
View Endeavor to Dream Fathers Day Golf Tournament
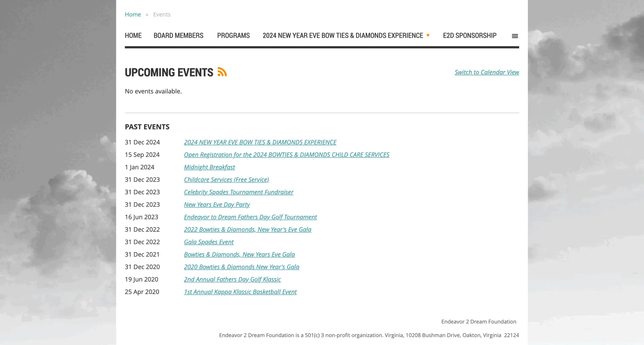(x=250, y=217)
